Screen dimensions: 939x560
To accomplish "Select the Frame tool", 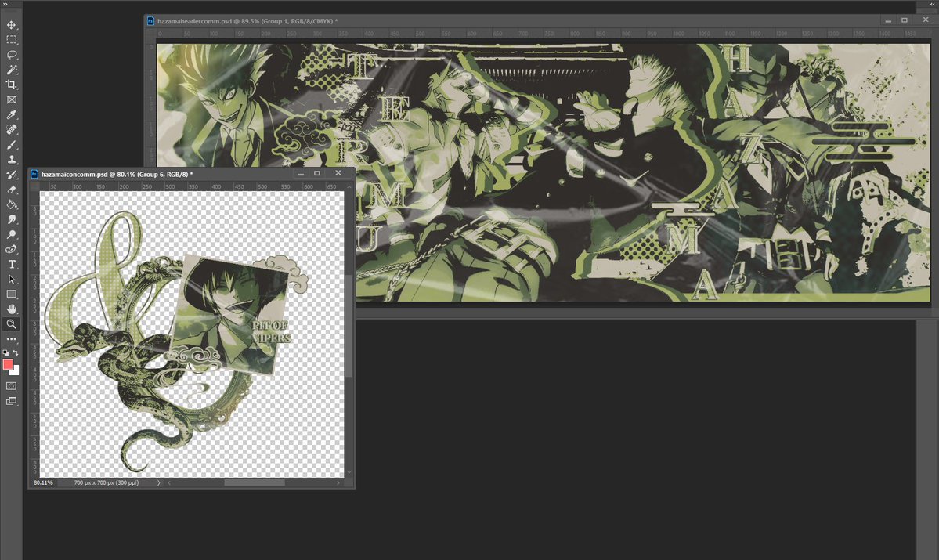I will tap(12, 100).
